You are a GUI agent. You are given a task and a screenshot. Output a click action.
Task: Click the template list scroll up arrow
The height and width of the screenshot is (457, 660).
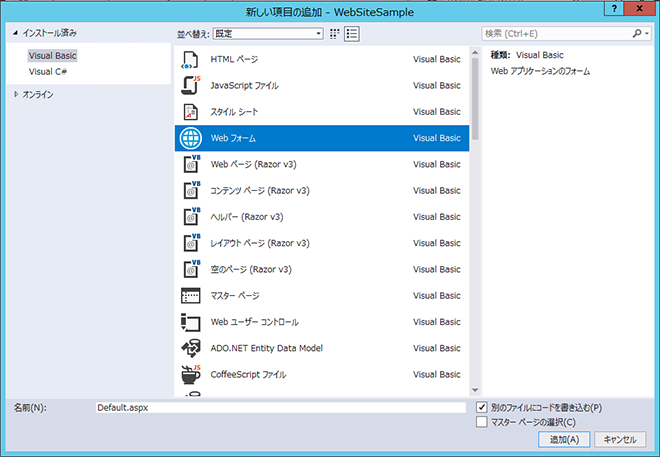[475, 53]
